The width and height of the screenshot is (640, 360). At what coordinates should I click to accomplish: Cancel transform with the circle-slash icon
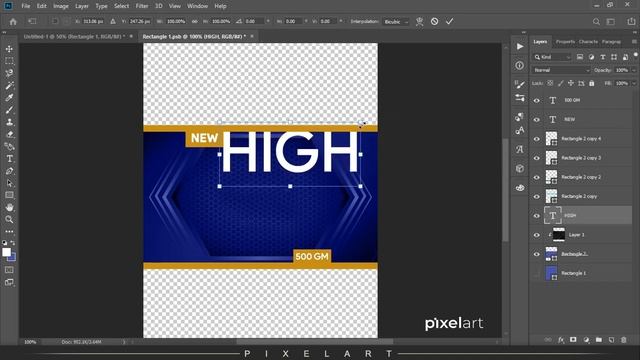click(434, 21)
